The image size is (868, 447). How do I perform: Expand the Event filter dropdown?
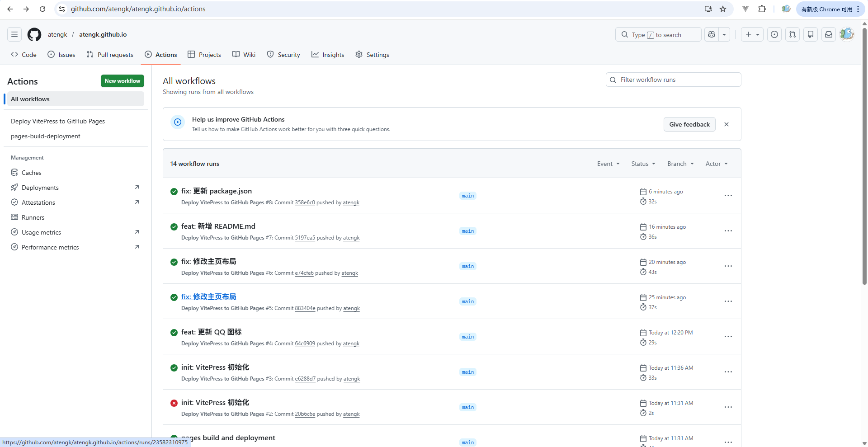(x=608, y=164)
